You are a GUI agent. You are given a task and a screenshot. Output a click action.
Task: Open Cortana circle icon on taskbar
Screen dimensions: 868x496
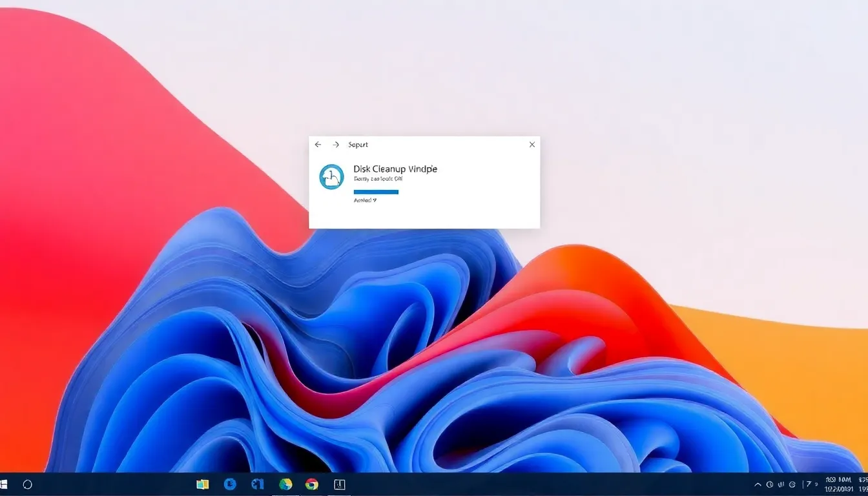tap(27, 484)
